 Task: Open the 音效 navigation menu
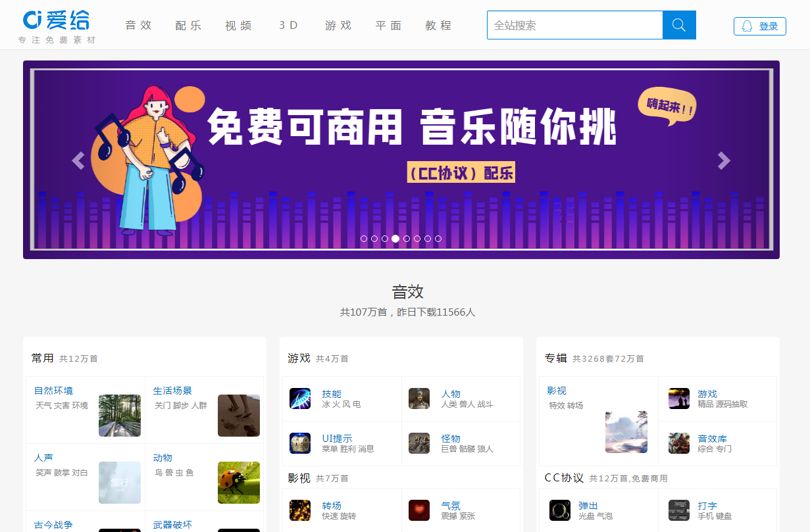(139, 26)
